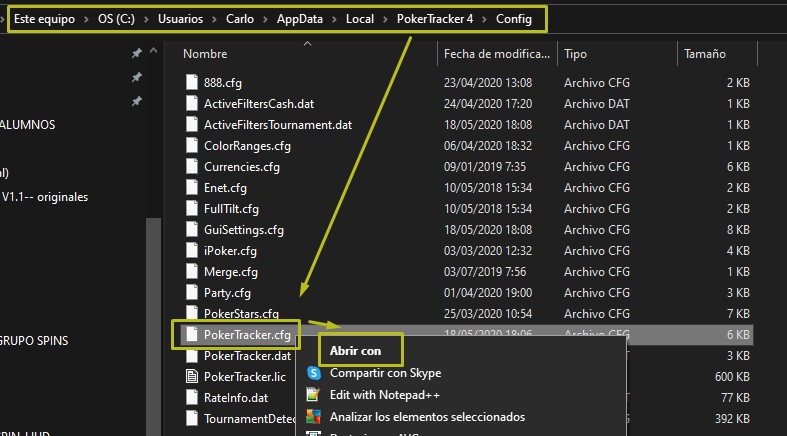Viewport: 787px width, 436px height.
Task: Click the 392 KB size value
Action: tap(732, 418)
